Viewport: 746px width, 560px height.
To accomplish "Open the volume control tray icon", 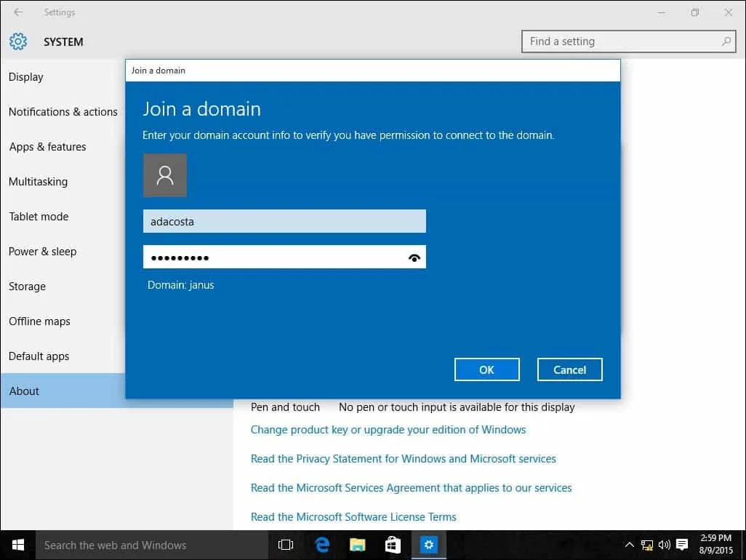I will [x=664, y=545].
